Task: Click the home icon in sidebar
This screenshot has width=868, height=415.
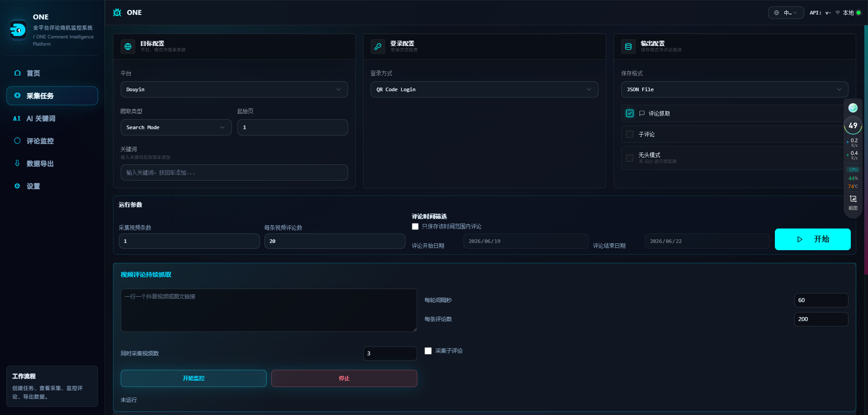Action: pos(17,73)
